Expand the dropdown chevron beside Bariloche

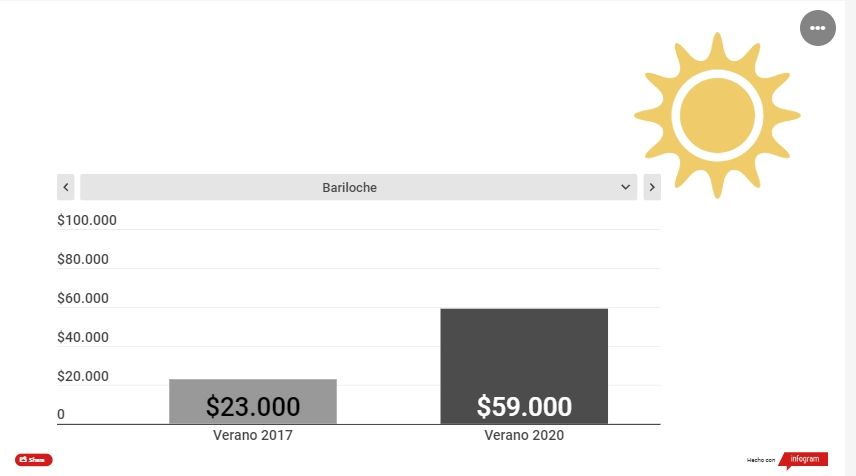[626, 187]
